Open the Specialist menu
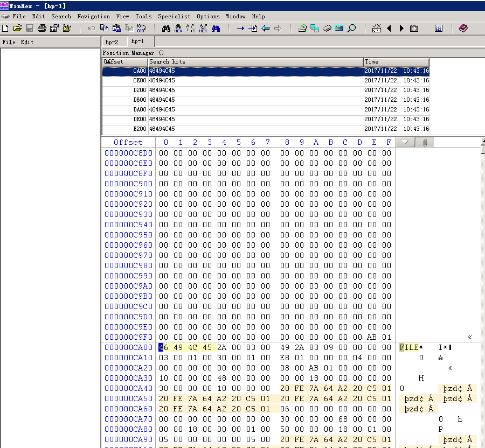Screen dimensions: 485x448 (174, 16)
